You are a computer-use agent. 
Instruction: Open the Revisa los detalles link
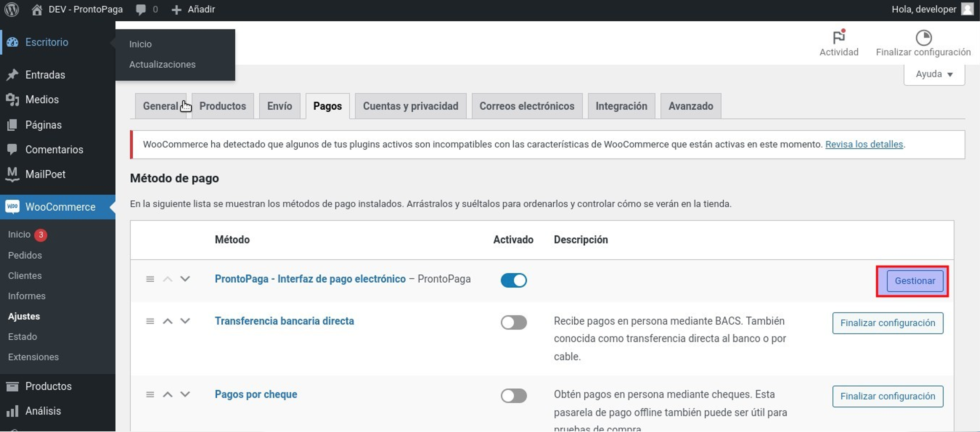[863, 144]
